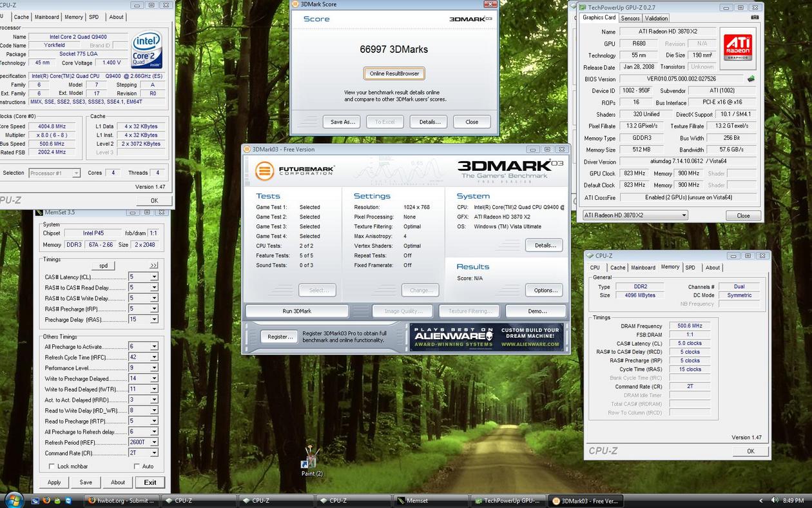812x508 pixels.
Task: Click Close button in GPU-Z window
Action: (743, 216)
